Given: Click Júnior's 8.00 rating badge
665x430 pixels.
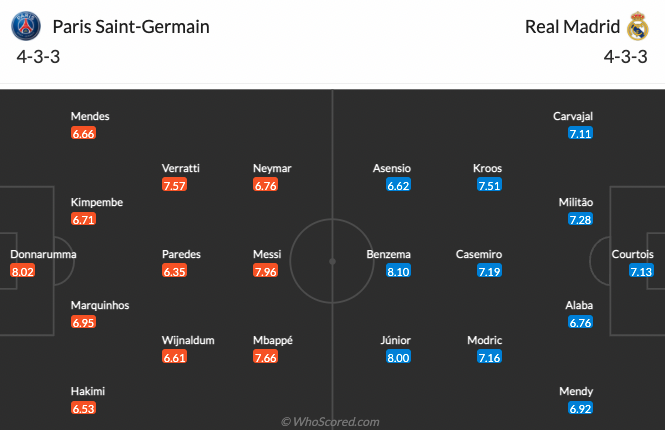Looking at the screenshot, I should pyautogui.click(x=397, y=357).
